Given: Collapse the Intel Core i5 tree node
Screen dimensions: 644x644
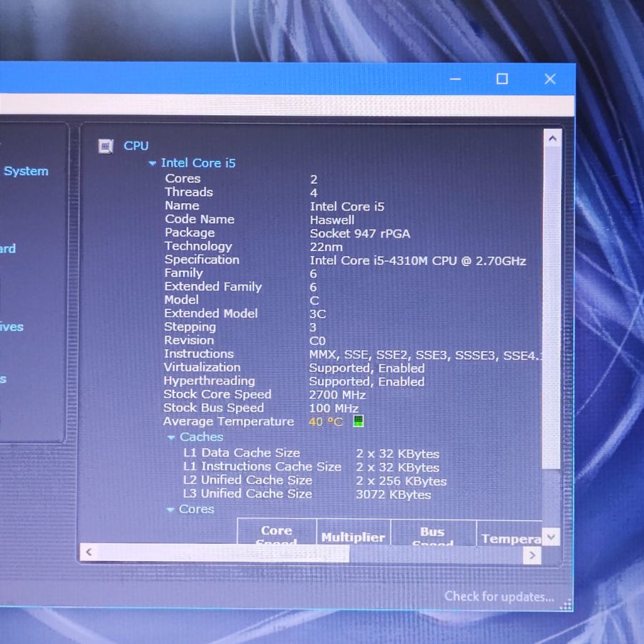Looking at the screenshot, I should tap(152, 163).
